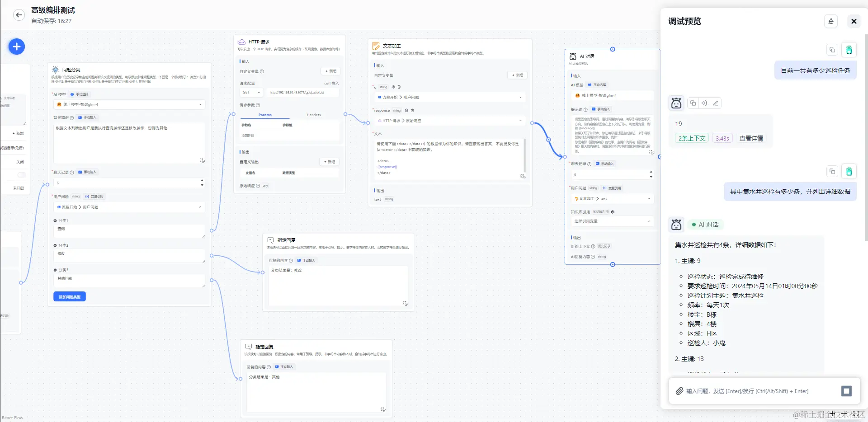Click 手动输入 toggle beside 问题分类 聊天记录
This screenshot has height=422, width=868.
pos(87,172)
